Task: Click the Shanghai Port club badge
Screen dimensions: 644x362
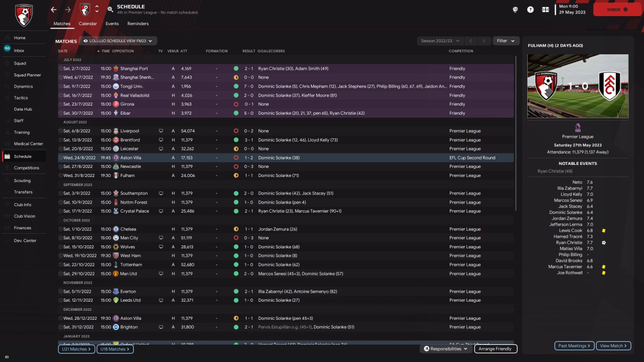Action: pyautogui.click(x=116, y=68)
